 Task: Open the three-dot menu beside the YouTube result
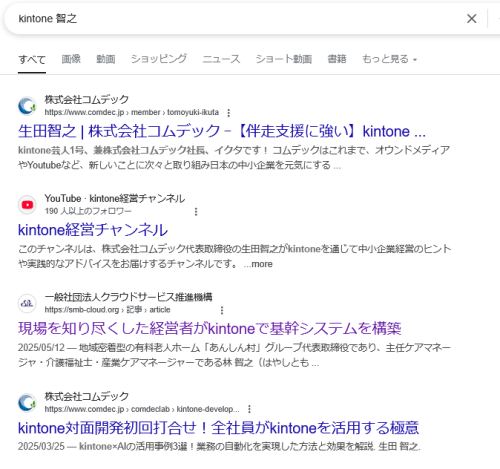[196, 212]
